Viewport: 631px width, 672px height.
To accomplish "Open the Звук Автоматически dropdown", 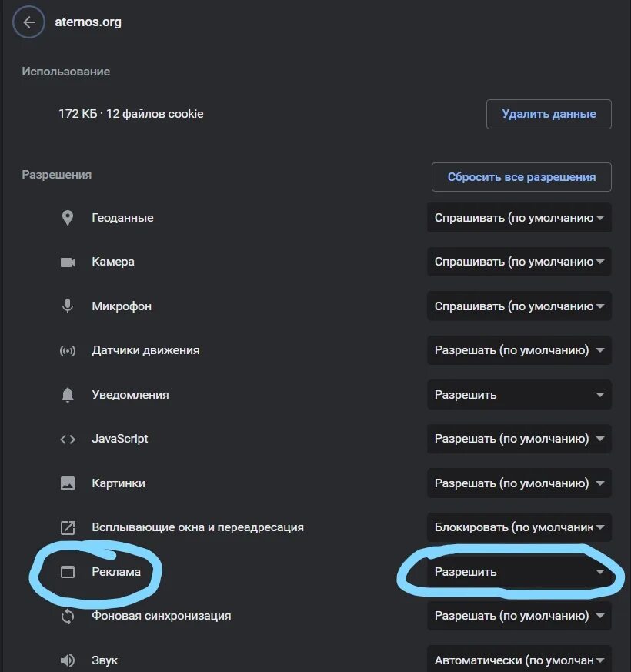I will click(x=519, y=659).
